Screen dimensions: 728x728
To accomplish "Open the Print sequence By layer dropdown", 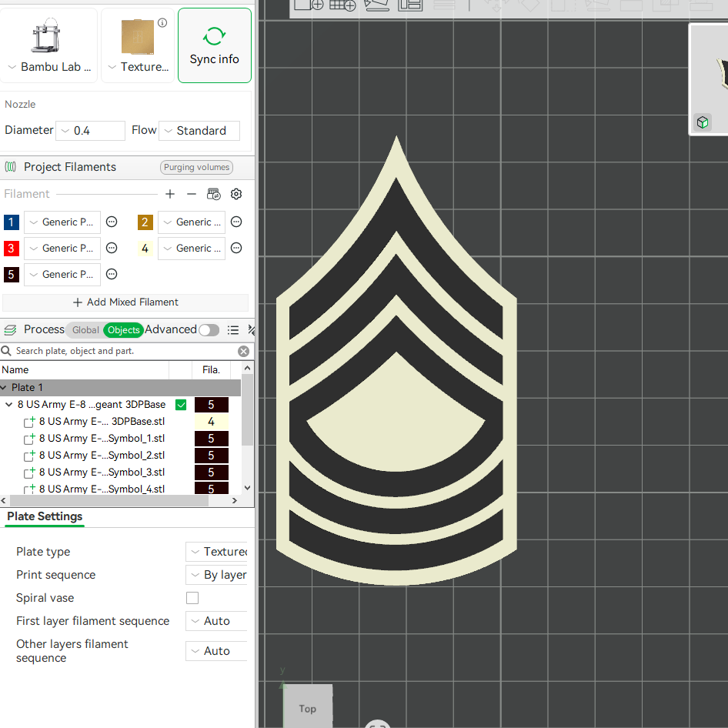I will coord(216,575).
